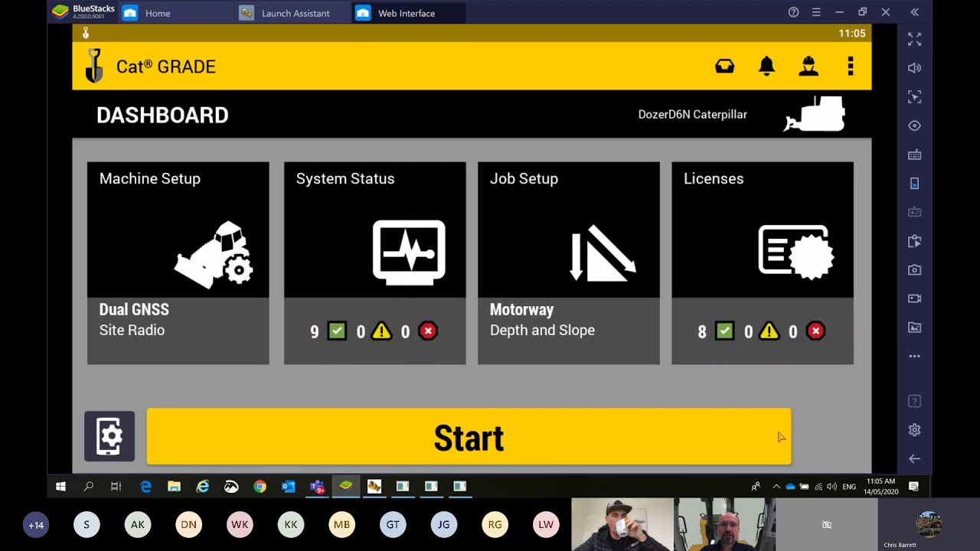Open Windows Start menu
Viewport: 980px width, 551px height.
pyautogui.click(x=60, y=486)
